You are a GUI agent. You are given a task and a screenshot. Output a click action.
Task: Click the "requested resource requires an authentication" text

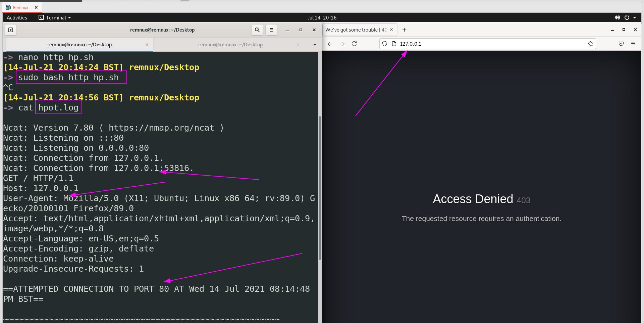tap(481, 219)
